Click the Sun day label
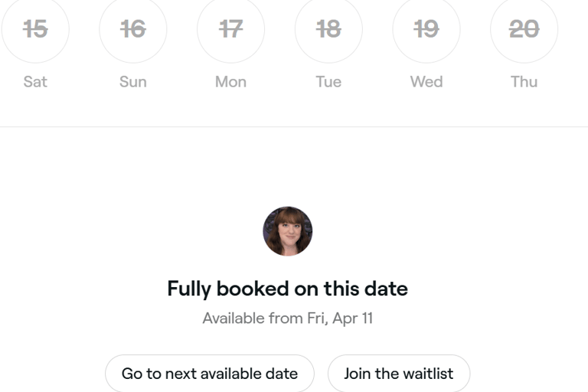This screenshot has width=588, height=392. pyautogui.click(x=133, y=82)
